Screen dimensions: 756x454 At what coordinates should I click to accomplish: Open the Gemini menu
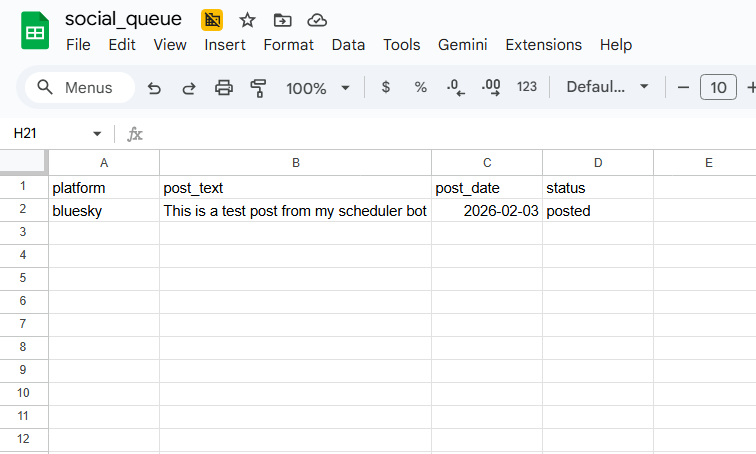[x=462, y=45]
